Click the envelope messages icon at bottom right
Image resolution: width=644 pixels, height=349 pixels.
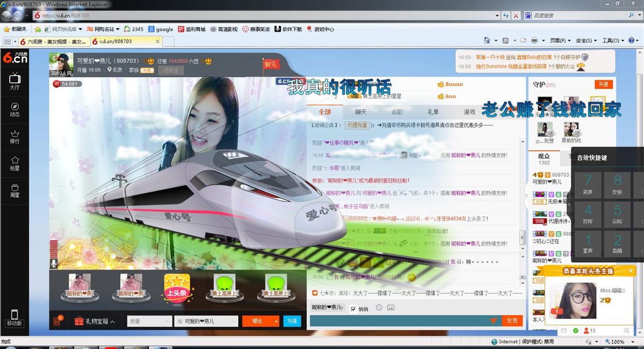564,330
